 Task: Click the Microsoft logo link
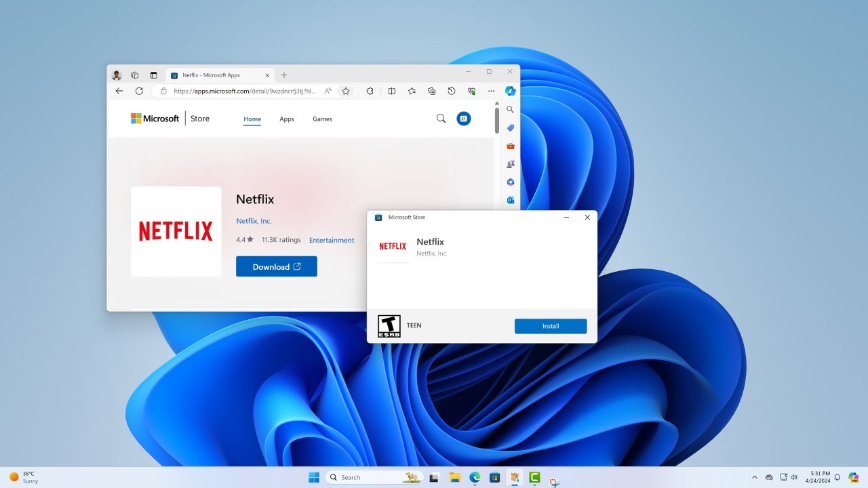(155, 119)
